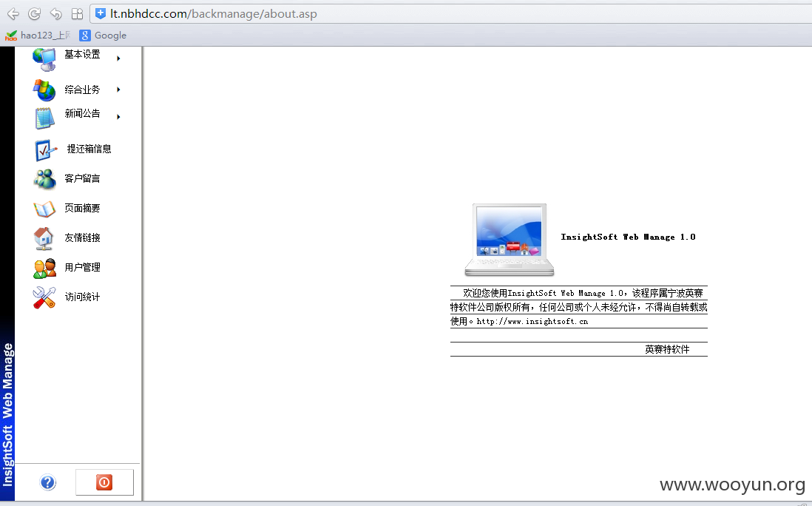This screenshot has height=506, width=812.
Task: Click the hao123 bookmark favicon
Action: tap(11, 36)
